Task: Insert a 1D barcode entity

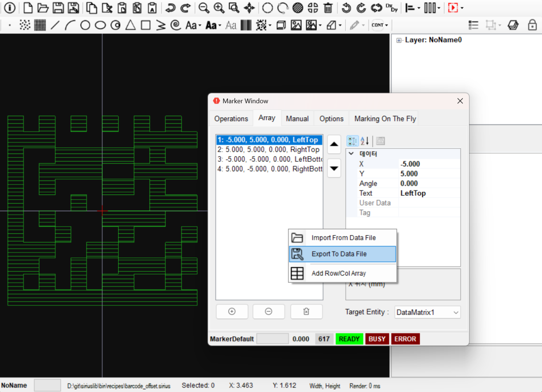Action: coord(246,25)
